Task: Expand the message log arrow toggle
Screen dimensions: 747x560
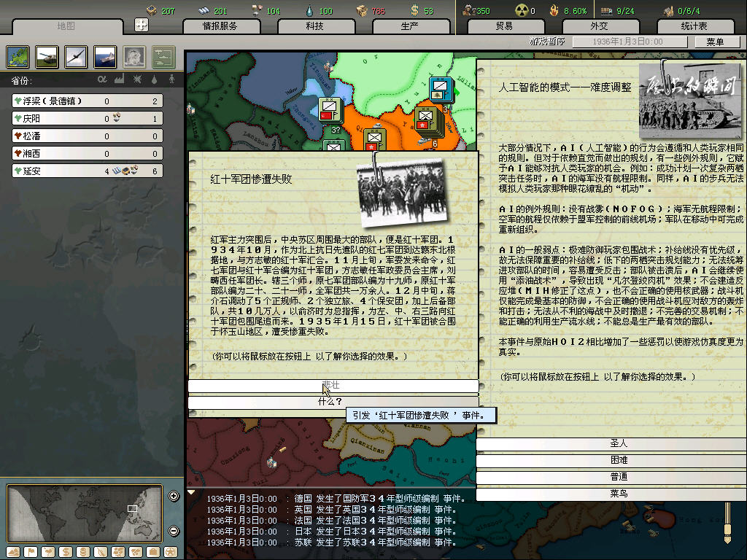Action: coord(191,492)
